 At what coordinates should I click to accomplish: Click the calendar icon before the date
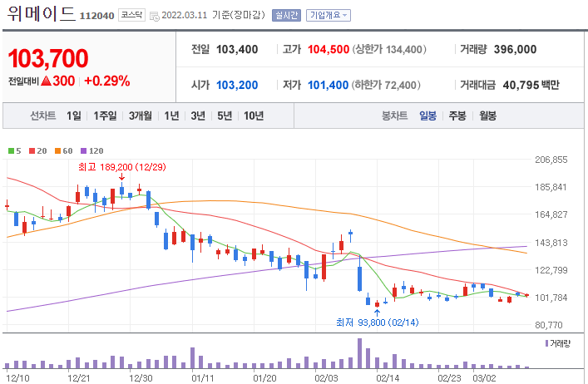pyautogui.click(x=154, y=16)
